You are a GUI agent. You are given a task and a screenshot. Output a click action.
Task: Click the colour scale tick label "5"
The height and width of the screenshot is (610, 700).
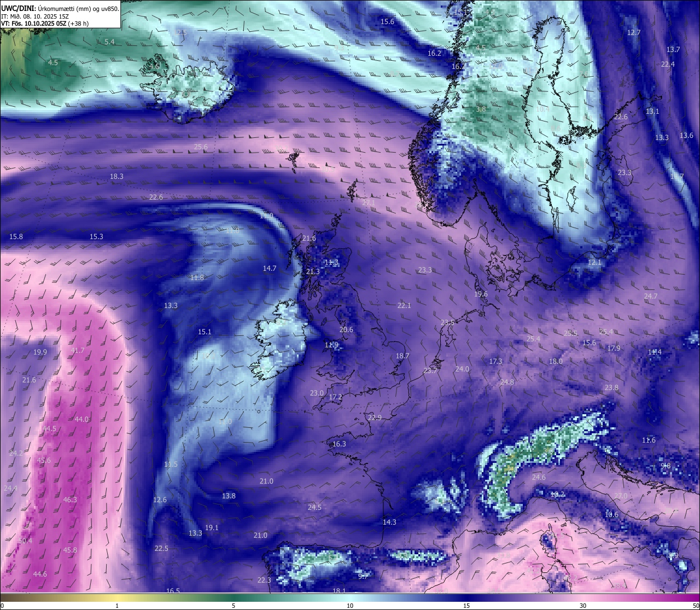tap(234, 606)
